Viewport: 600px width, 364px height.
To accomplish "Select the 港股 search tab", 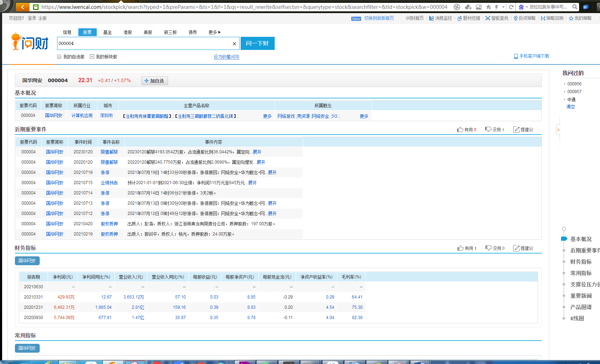I will pos(128,32).
